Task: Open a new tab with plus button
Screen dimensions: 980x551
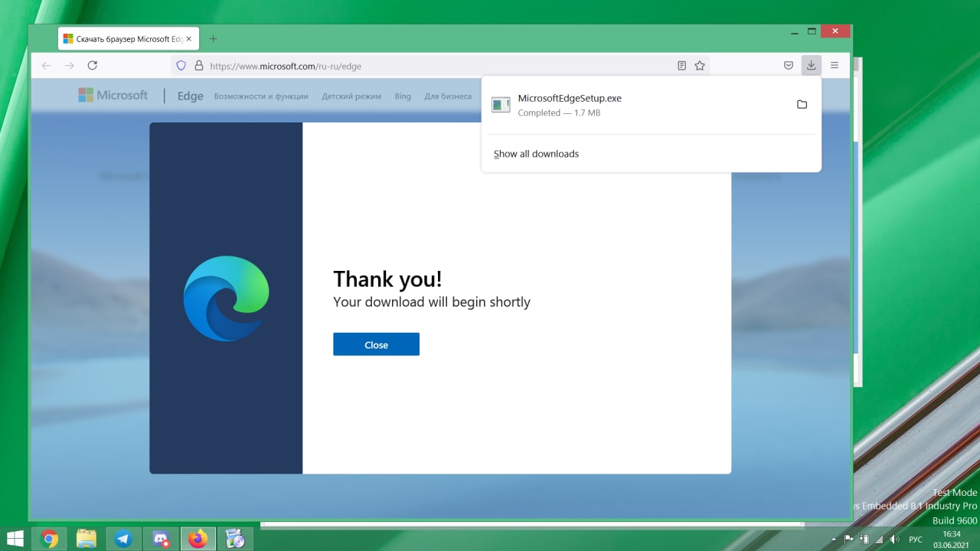Action: [x=213, y=39]
